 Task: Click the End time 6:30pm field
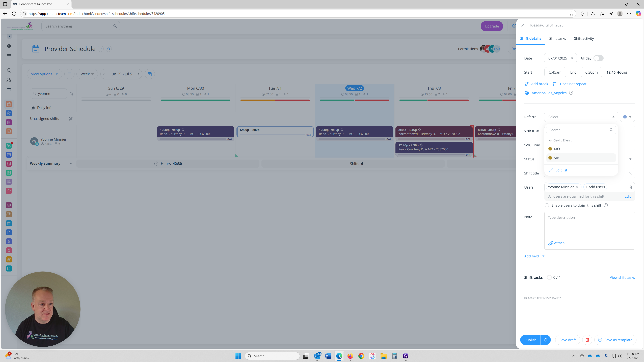591,72
